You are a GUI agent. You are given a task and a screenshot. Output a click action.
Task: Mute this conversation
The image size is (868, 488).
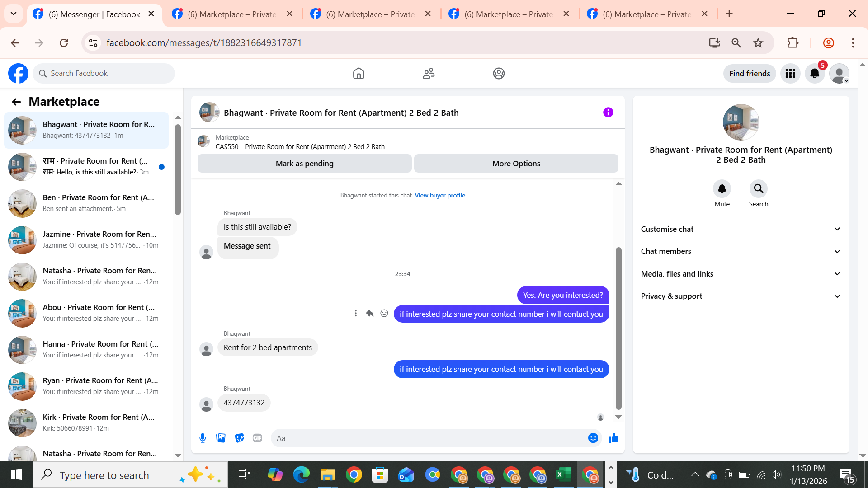pos(722,189)
